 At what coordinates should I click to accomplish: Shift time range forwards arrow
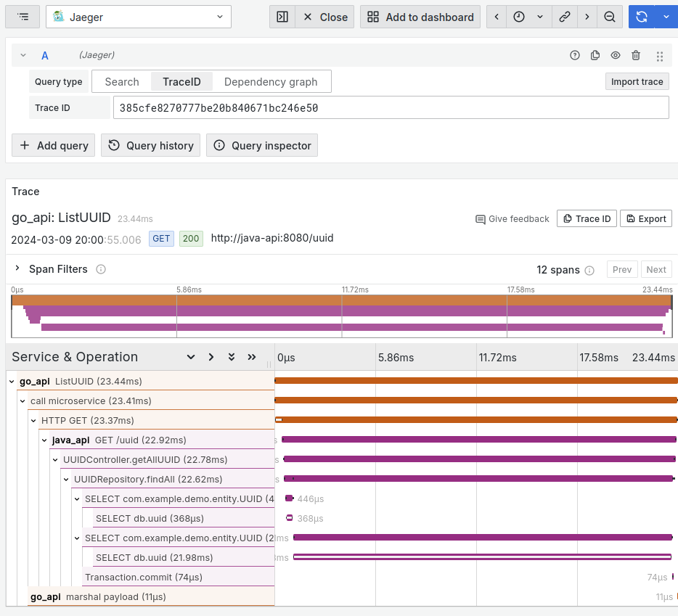(587, 17)
